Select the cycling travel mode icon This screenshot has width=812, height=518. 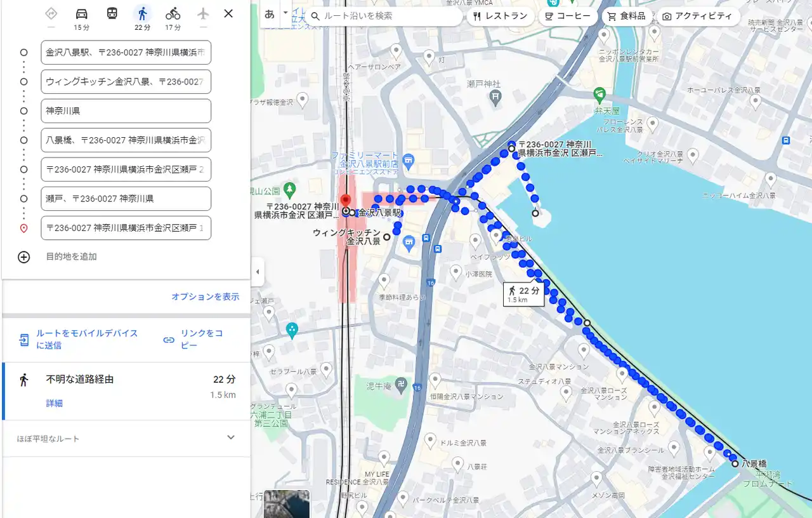tap(173, 14)
